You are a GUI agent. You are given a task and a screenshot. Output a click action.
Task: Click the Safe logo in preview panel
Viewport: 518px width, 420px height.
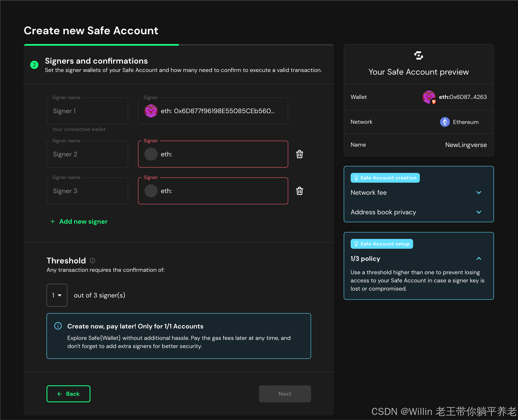418,55
